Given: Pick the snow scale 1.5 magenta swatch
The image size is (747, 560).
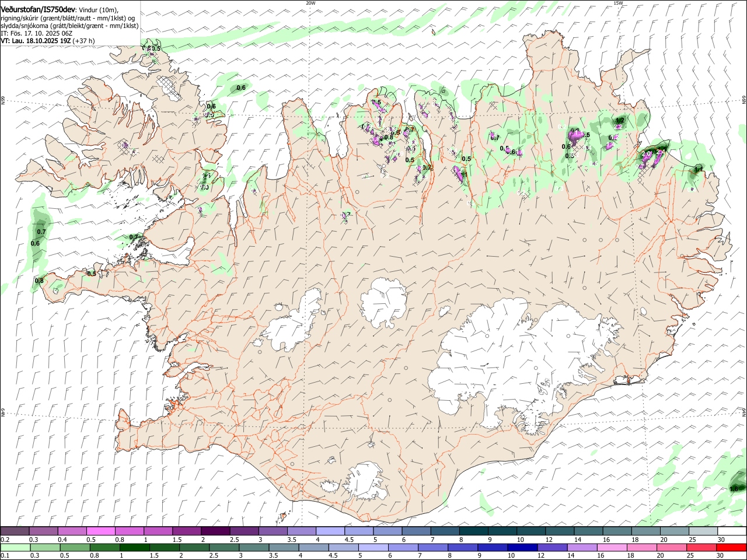Looking at the screenshot, I should coord(187,531).
